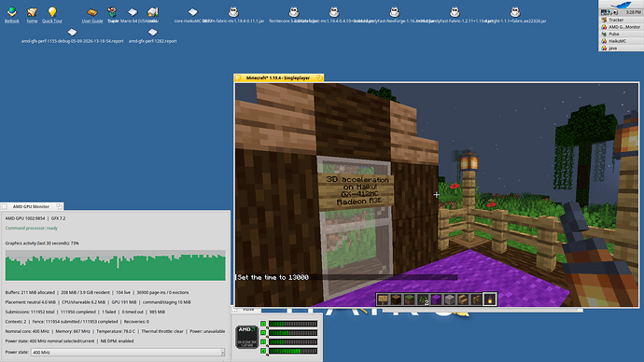This screenshot has height=362, width=644.
Task: Click the Graphics activity 73% label
Action: [x=42, y=243]
